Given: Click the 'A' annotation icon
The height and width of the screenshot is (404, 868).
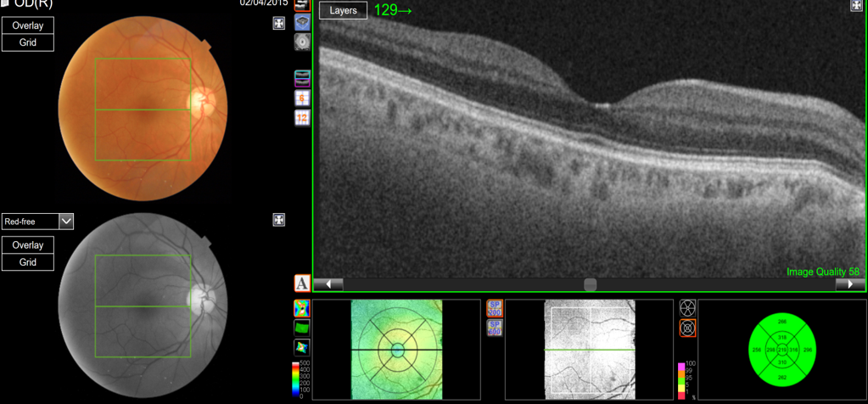Looking at the screenshot, I should 302,283.
